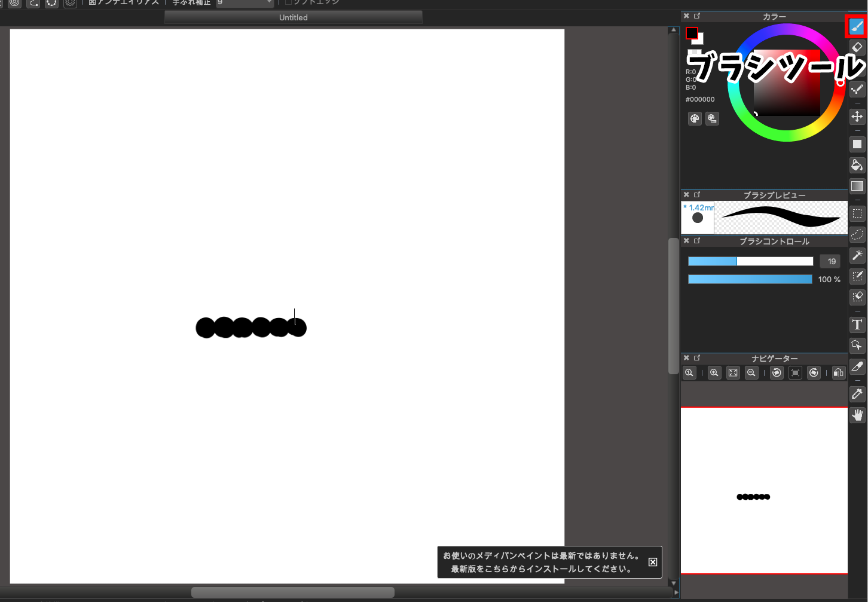Select the Eraser tool
This screenshot has width=868, height=602.
[x=857, y=47]
